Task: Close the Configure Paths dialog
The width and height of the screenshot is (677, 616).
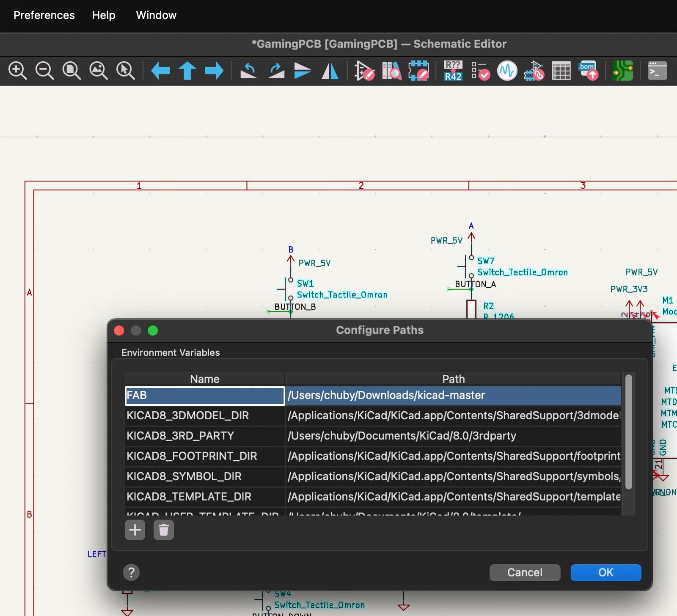Action: (119, 330)
